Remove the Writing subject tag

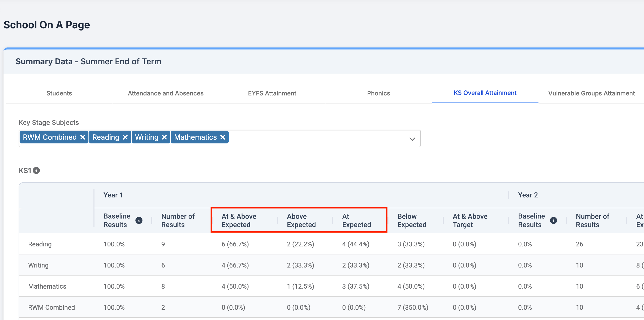tap(164, 137)
